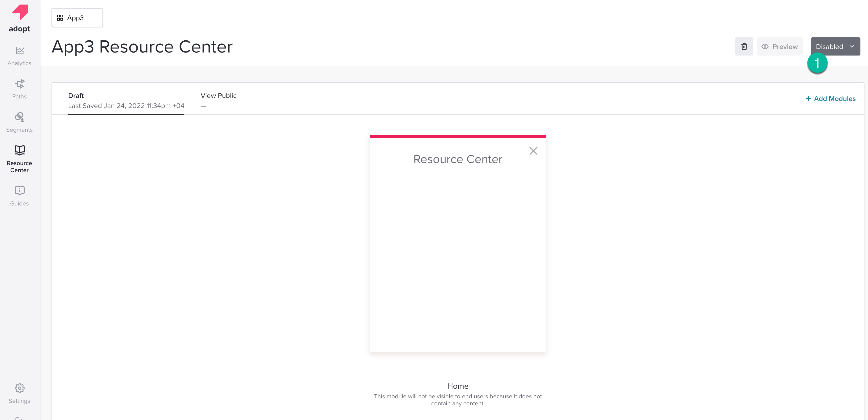Screen dimensions: 868x420
Task: Click the adopt logo icon
Action: (19, 12)
